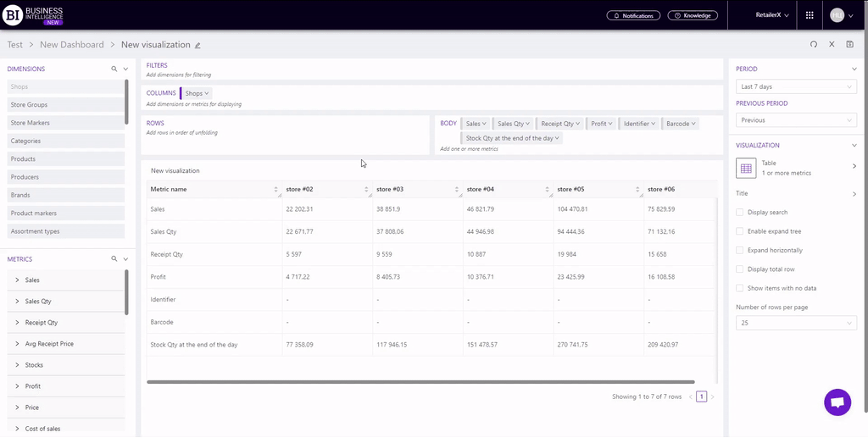Expand the Sales Qty metric group
This screenshot has height=438, width=868.
coord(18,301)
